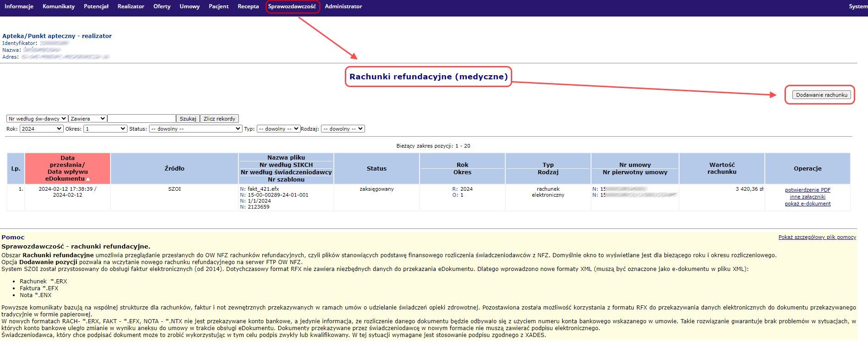Click the 'pokaż e-dokument' link
This screenshot has height=348, width=868.
pos(807,204)
